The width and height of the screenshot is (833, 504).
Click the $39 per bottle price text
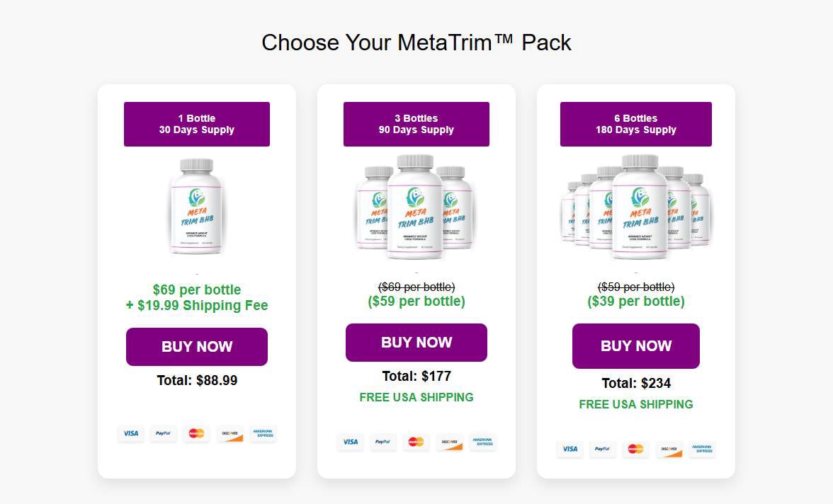(x=635, y=302)
